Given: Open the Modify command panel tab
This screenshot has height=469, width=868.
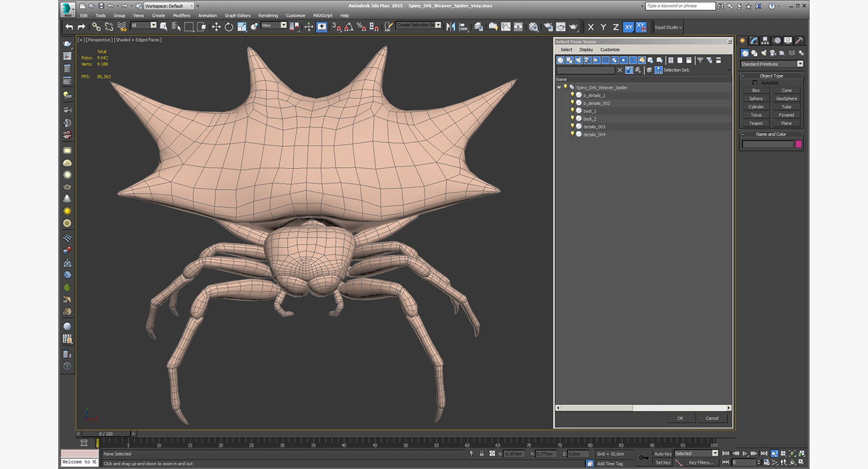Looking at the screenshot, I should (754, 41).
